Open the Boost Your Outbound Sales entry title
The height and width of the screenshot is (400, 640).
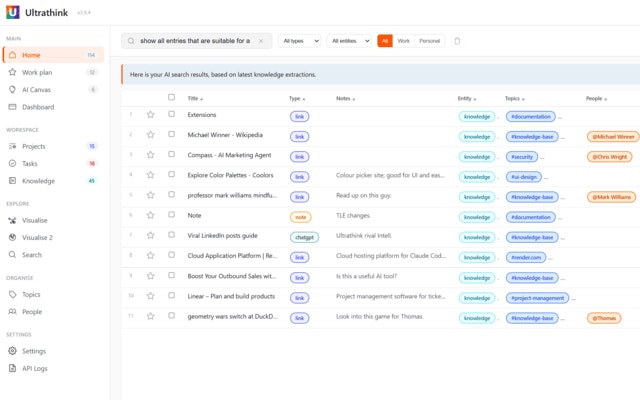tap(231, 276)
